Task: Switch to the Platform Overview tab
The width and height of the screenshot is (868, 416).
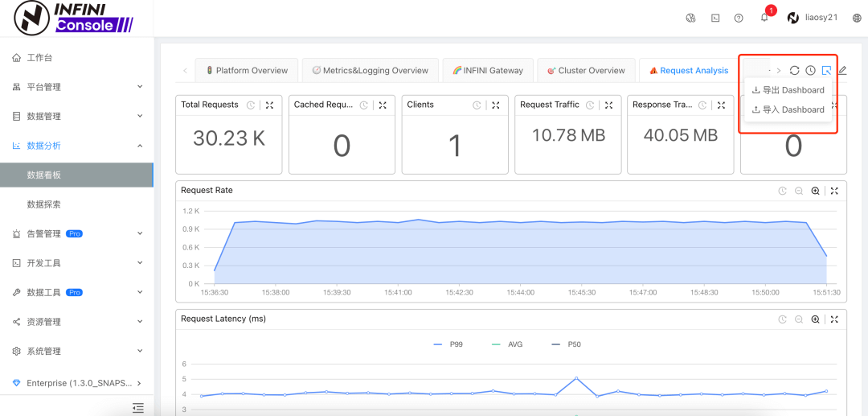Action: [x=247, y=70]
